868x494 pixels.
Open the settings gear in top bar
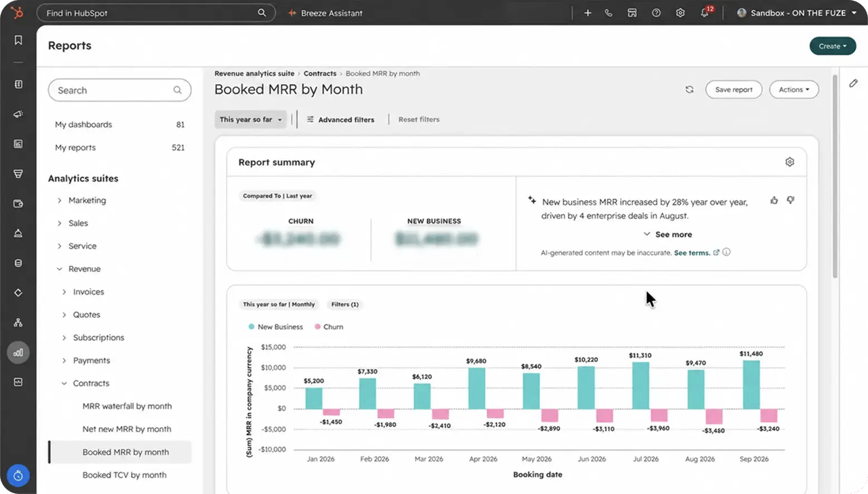coord(680,13)
